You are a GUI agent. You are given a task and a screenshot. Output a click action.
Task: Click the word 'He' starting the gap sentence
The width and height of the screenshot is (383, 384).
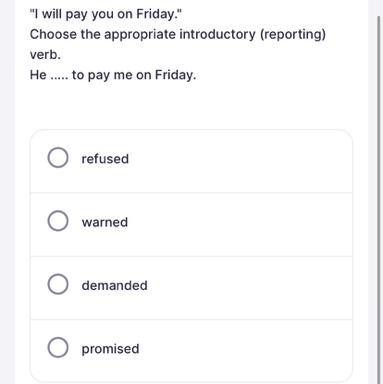(x=38, y=75)
